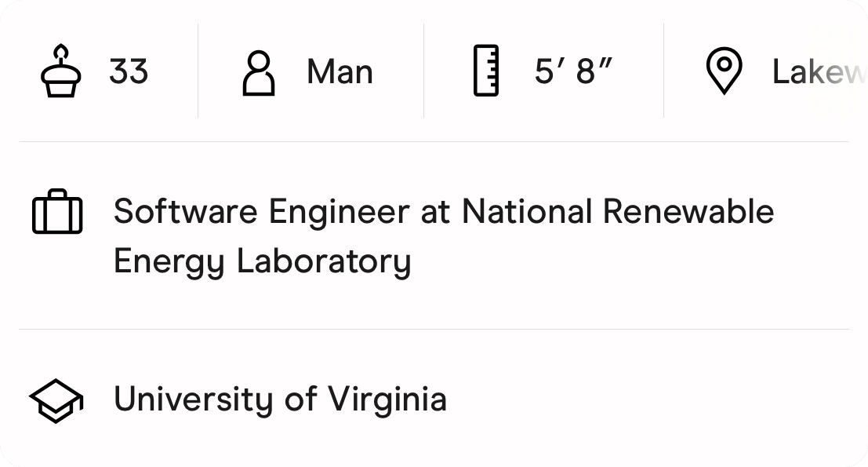Click the birthday cake age icon

pos(60,71)
